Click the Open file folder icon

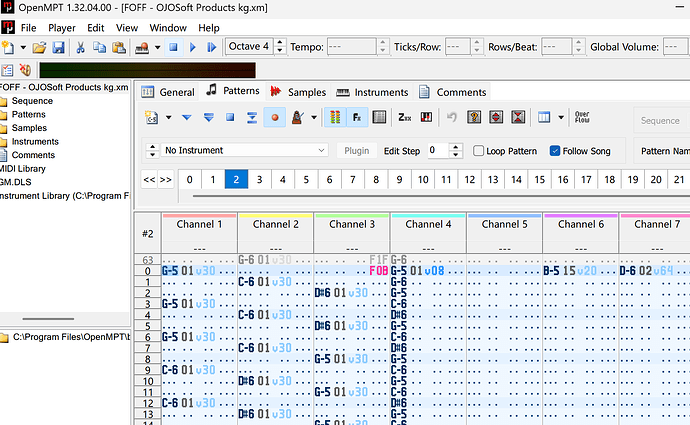pyautogui.click(x=39, y=47)
